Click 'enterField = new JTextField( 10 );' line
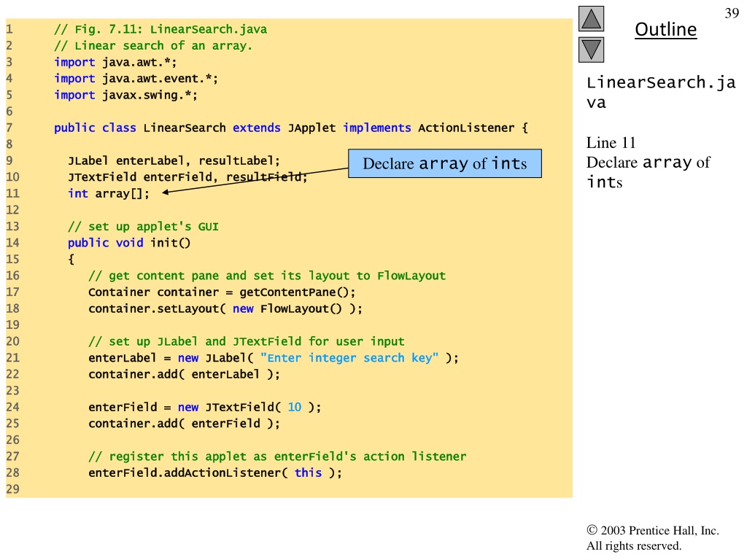The height and width of the screenshot is (560, 747). coord(205,407)
